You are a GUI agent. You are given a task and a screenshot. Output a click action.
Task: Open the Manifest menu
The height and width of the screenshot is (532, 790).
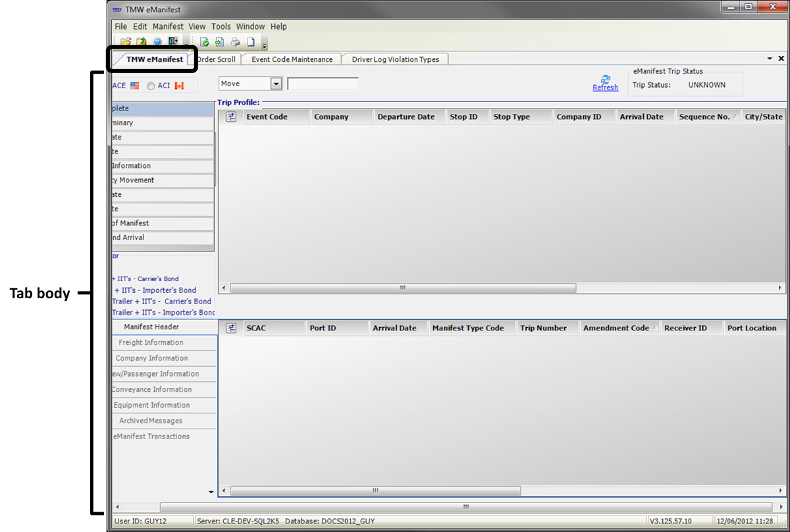[x=168, y=26]
